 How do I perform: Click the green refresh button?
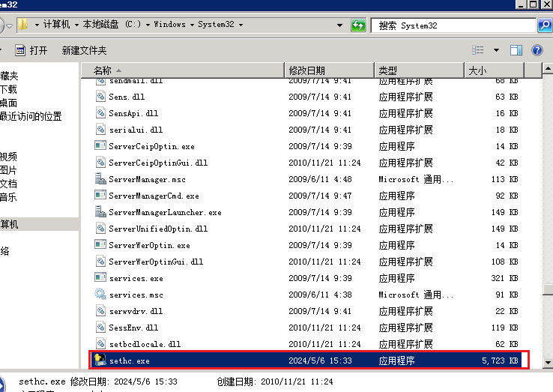point(358,25)
